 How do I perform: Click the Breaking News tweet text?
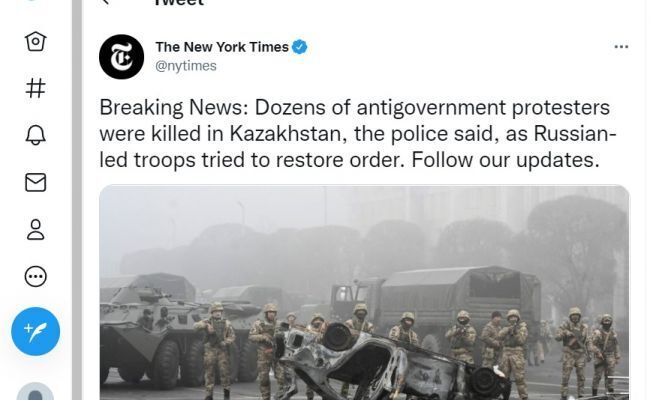[x=358, y=133]
